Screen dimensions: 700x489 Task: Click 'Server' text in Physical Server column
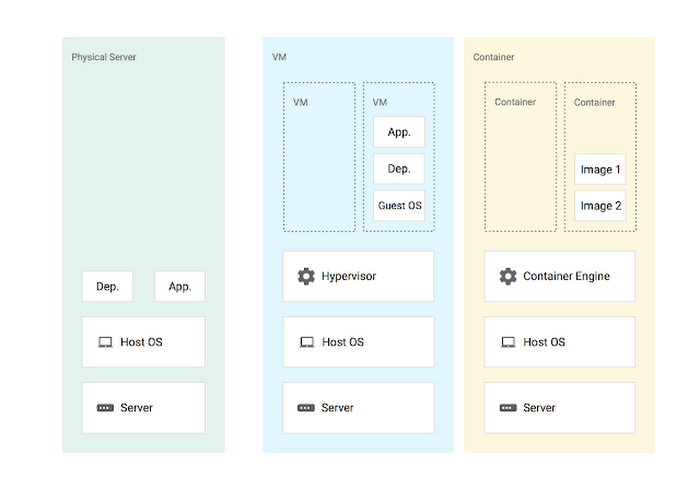tap(137, 408)
